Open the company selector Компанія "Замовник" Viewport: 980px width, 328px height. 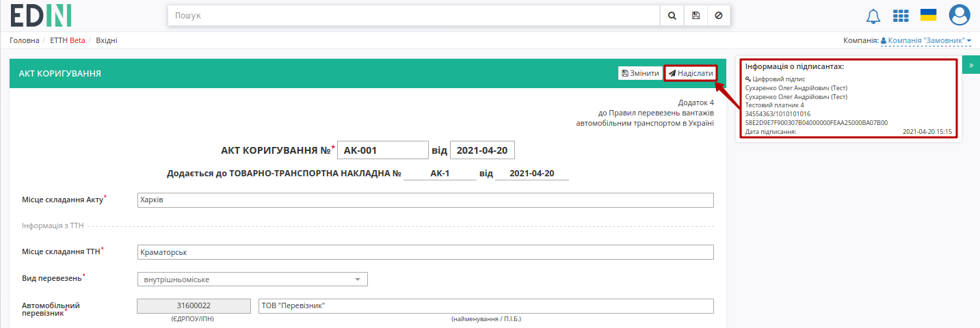click(x=926, y=41)
